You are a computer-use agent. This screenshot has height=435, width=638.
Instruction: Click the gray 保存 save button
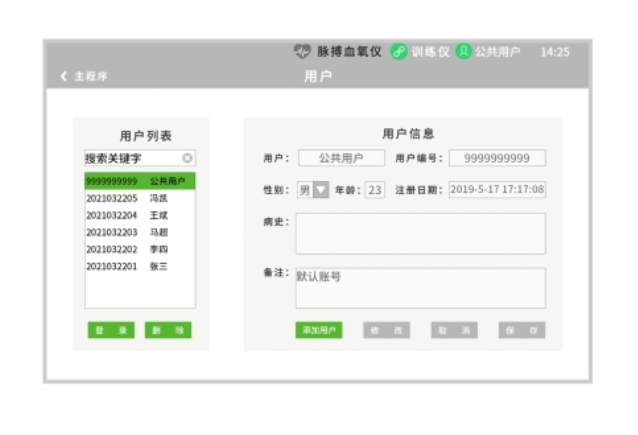[x=522, y=330]
